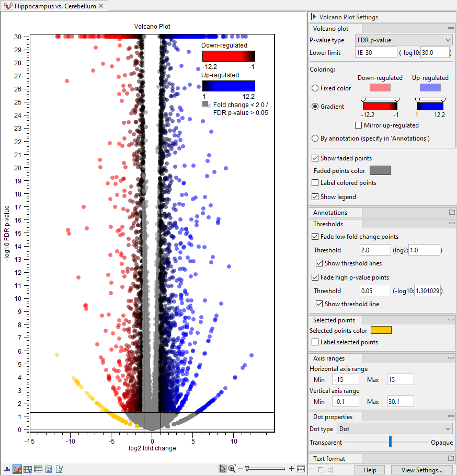Screen dimensions: 457x476
Task: Click the Help button
Action: pyautogui.click(x=370, y=470)
